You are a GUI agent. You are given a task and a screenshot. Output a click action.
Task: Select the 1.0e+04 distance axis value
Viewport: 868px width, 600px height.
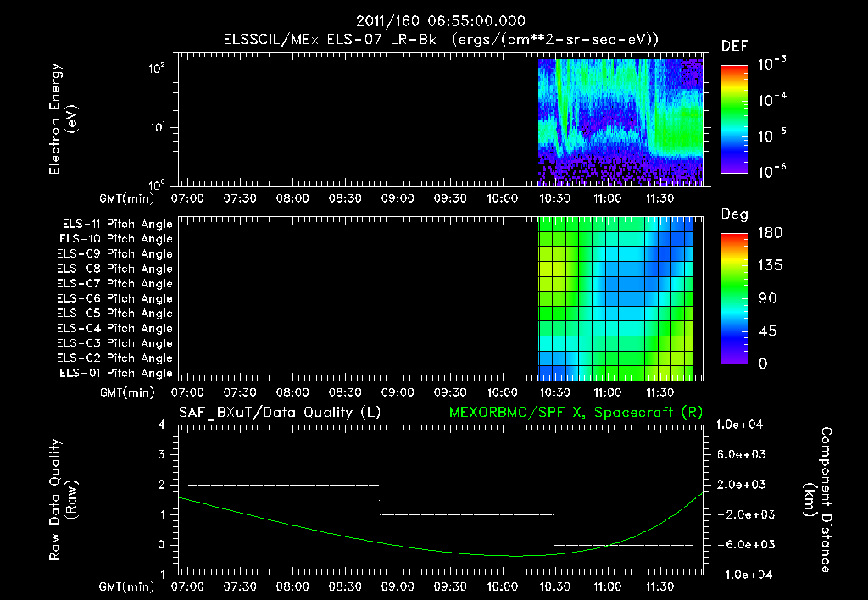(739, 425)
